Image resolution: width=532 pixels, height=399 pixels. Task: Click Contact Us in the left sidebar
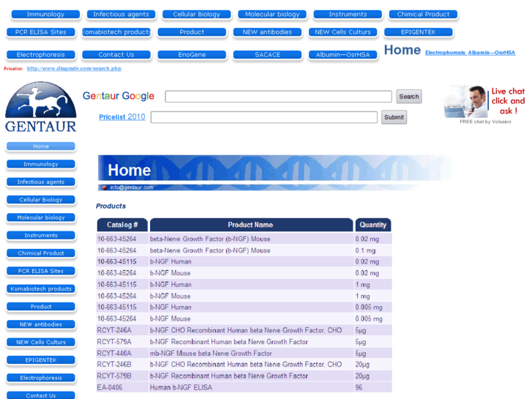[41, 395]
